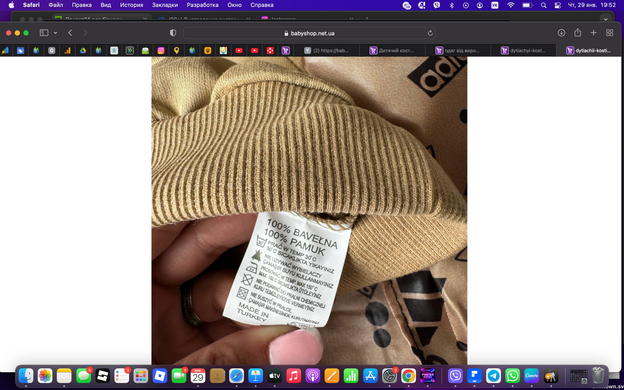Open Music from the Dock
The image size is (624, 390).
(x=293, y=375)
